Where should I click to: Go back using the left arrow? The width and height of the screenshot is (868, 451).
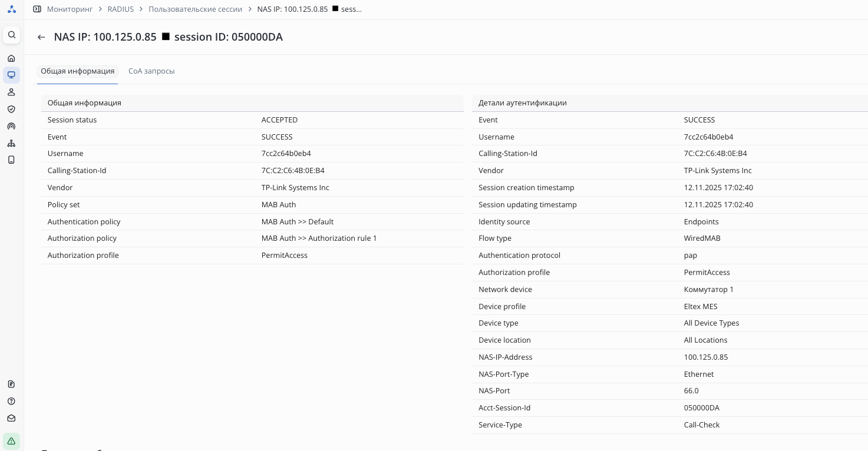point(41,37)
